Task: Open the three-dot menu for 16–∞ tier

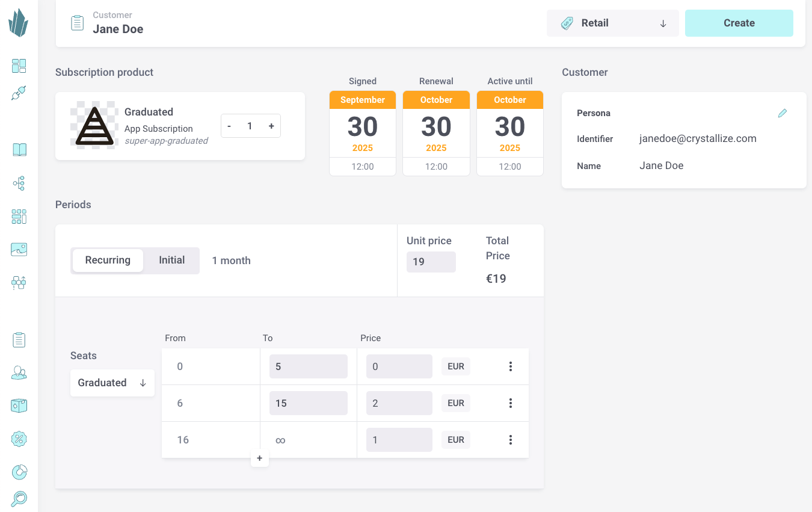Action: (510, 440)
